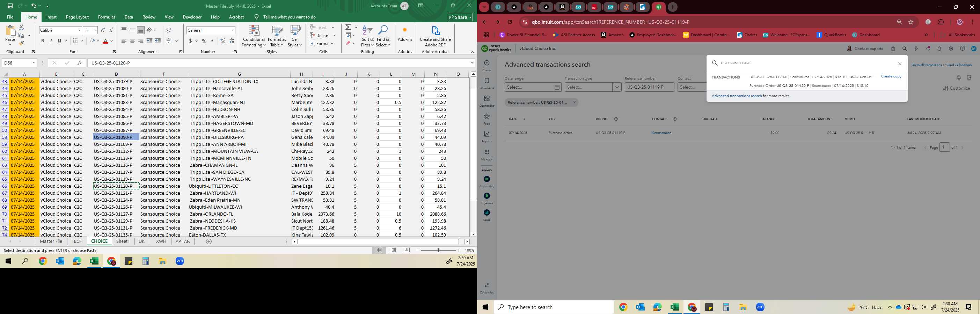980x314 pixels.
Task: Toggle Italic formatting in Excel ribbon
Action: [51, 41]
